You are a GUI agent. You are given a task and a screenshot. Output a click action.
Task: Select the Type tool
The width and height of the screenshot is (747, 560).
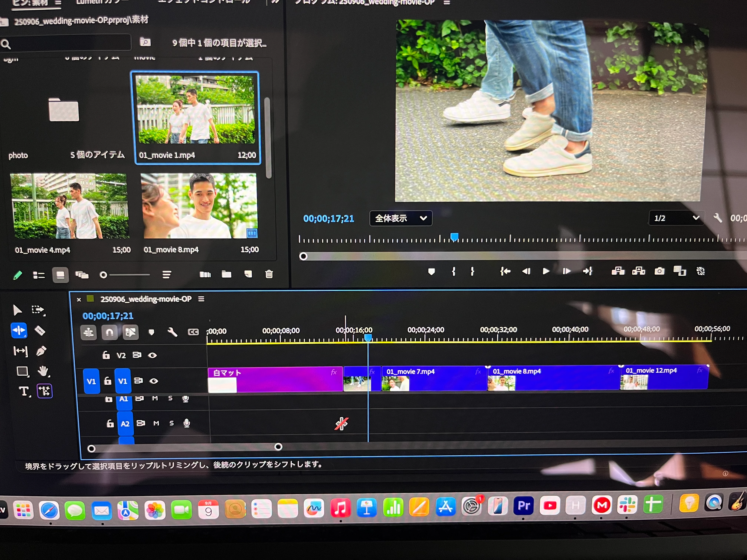click(x=24, y=391)
